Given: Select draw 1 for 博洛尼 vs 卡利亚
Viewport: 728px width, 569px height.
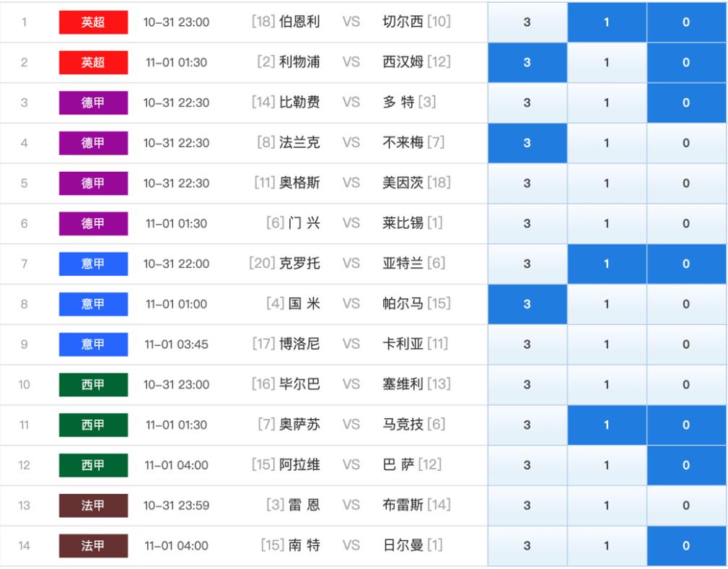Looking at the screenshot, I should [607, 344].
